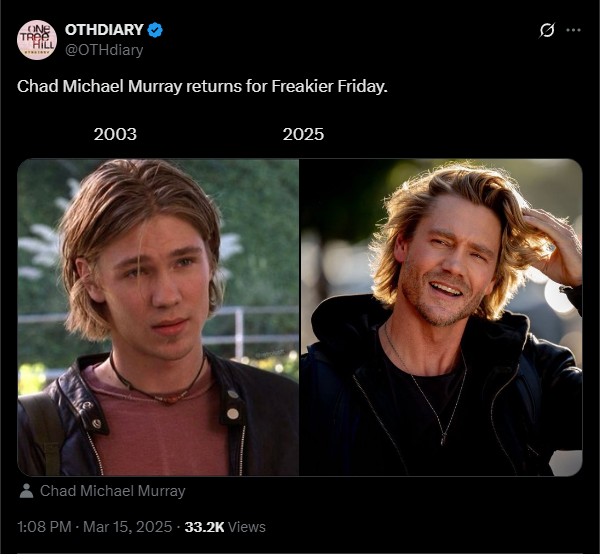Screen dimensions: 600x554
Task: Click the 1:08 PM time link
Action: coord(44,527)
